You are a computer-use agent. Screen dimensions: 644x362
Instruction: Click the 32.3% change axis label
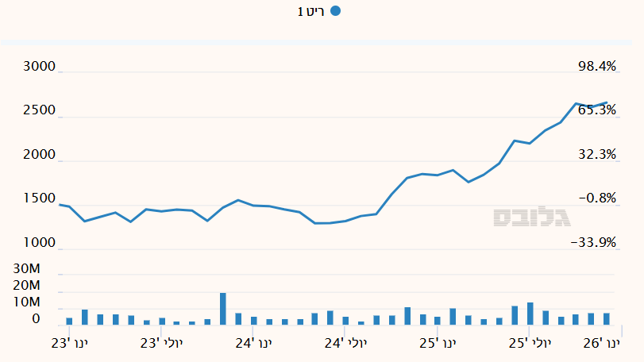[x=597, y=155]
